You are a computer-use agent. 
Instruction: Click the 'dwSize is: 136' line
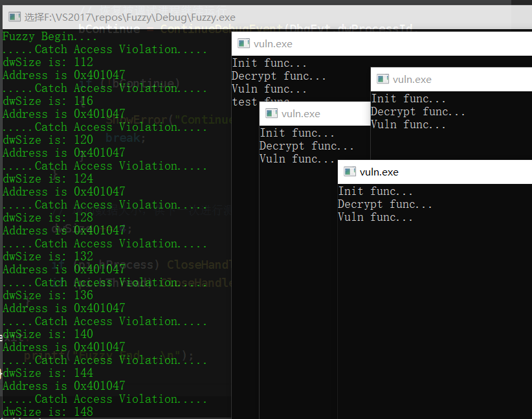click(x=48, y=295)
